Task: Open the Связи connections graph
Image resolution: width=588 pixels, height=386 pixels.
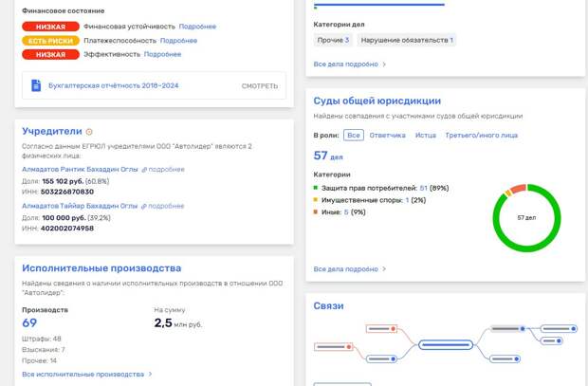Action: pos(446,345)
